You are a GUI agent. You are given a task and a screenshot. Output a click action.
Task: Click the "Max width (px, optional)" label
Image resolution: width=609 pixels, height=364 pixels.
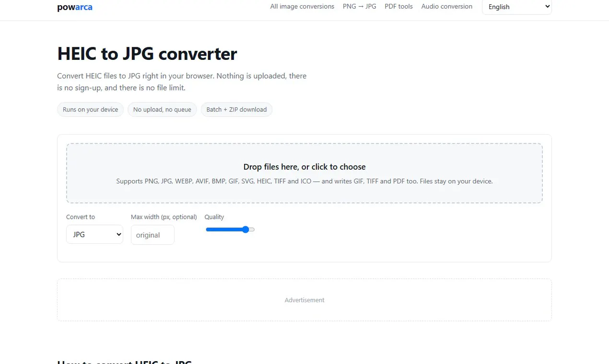click(x=164, y=217)
